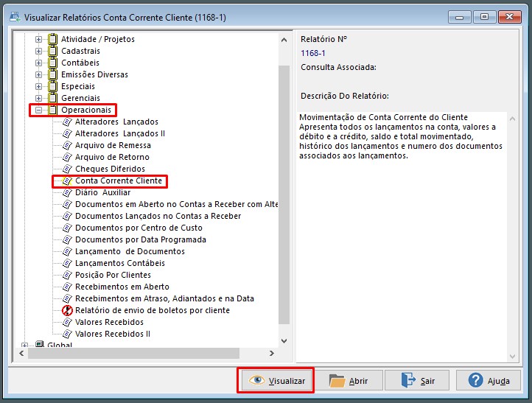Viewport: 532px width, 403px height.
Task: Click the tree's vertical scrollbar thumb
Action: [x=284, y=195]
